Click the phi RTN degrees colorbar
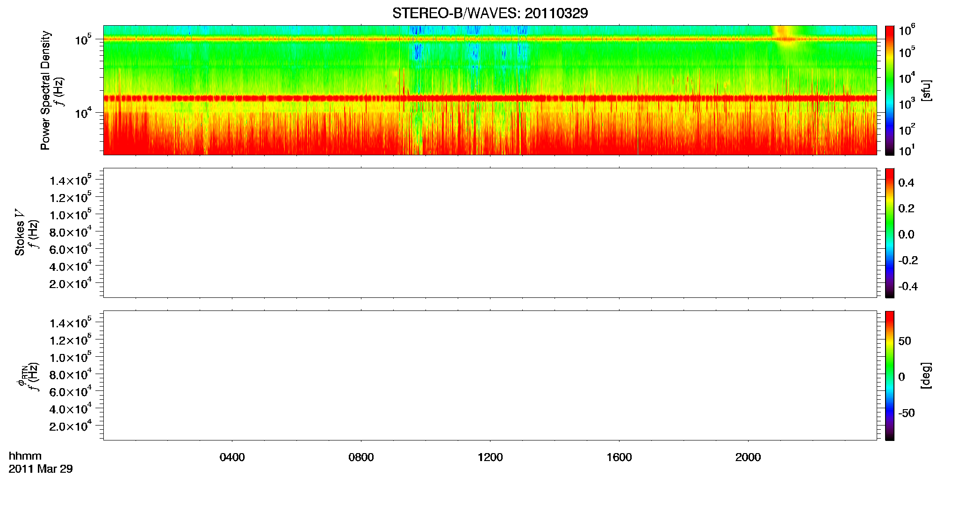980x505 pixels. [x=890, y=375]
